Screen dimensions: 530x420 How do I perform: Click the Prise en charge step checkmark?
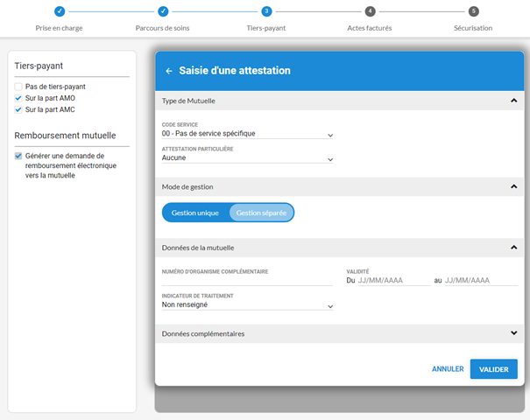click(60, 11)
